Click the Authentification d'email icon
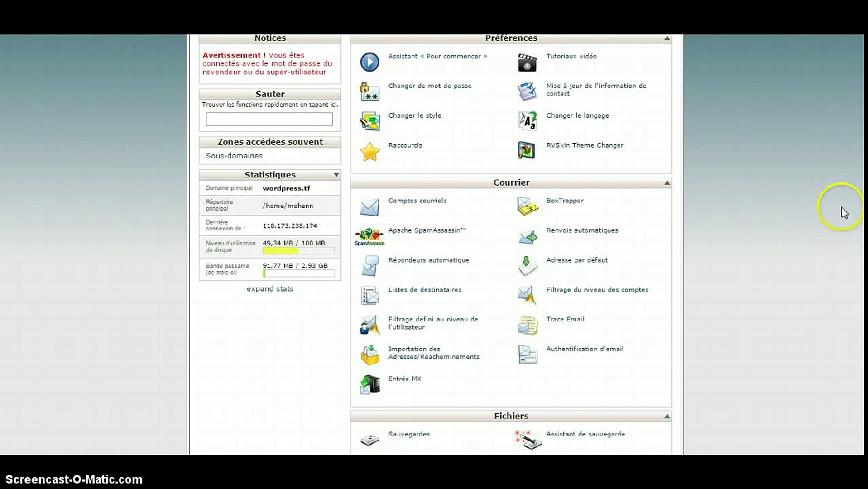868x489 pixels. click(x=527, y=355)
